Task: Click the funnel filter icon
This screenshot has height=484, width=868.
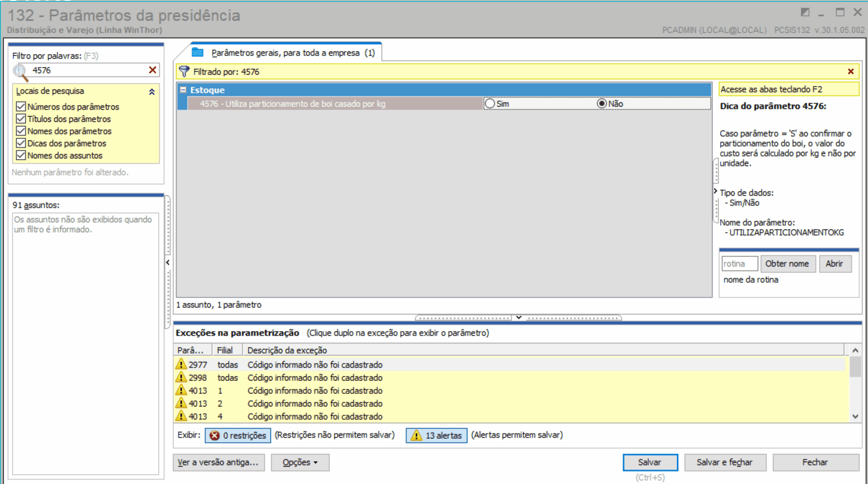Action: (184, 72)
